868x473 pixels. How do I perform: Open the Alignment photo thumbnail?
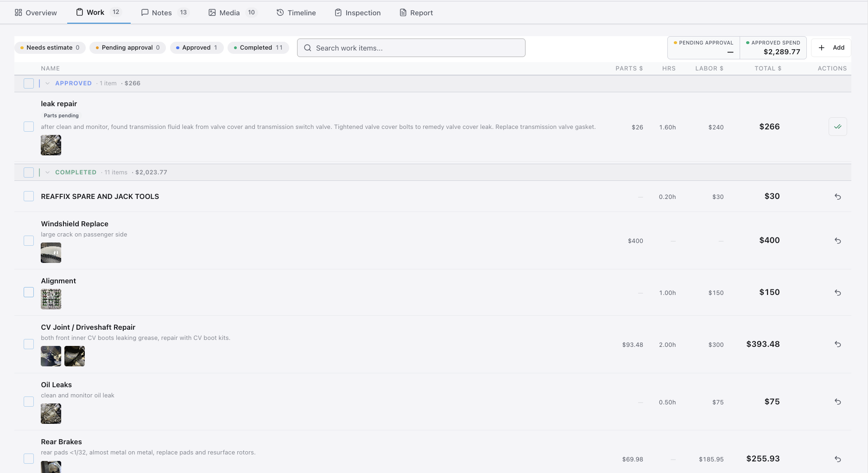(x=51, y=299)
